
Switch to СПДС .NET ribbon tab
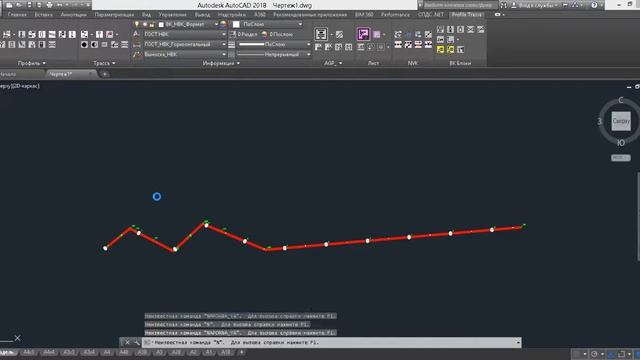coord(431,14)
